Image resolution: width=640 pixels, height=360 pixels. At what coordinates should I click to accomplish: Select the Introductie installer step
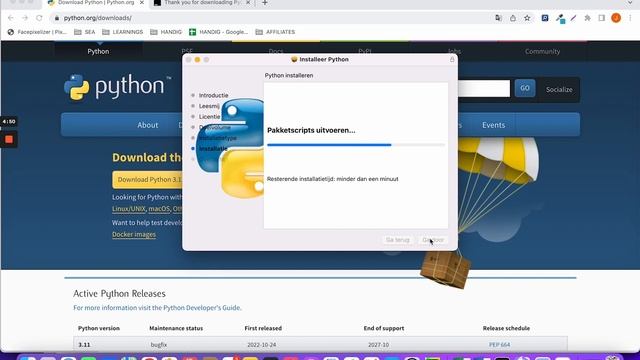click(x=213, y=95)
